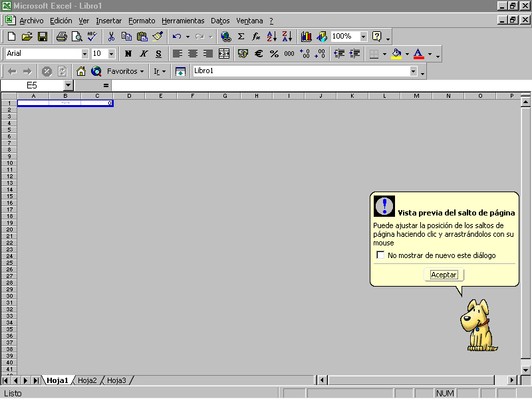Create a new blank workbook
The width and height of the screenshot is (532, 399).
pos(11,37)
